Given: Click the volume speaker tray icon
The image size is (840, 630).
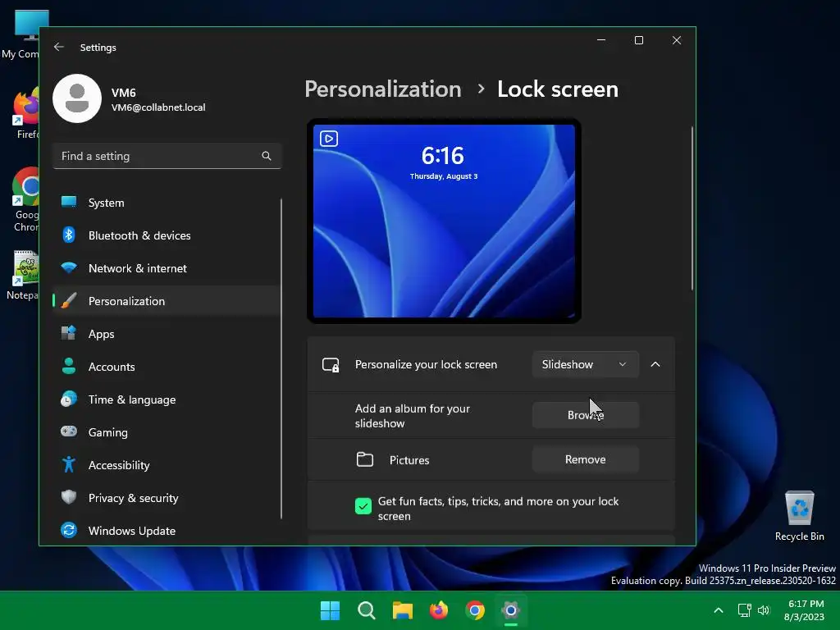Looking at the screenshot, I should (764, 610).
